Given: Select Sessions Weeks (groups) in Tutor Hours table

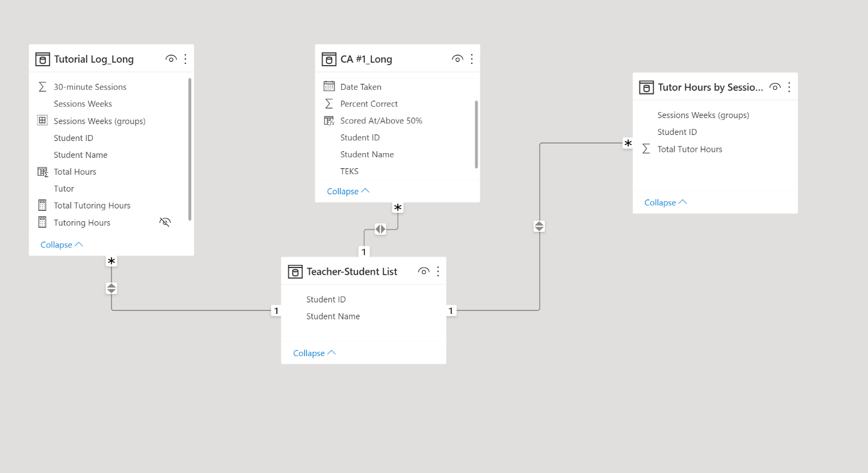Looking at the screenshot, I should pyautogui.click(x=703, y=115).
